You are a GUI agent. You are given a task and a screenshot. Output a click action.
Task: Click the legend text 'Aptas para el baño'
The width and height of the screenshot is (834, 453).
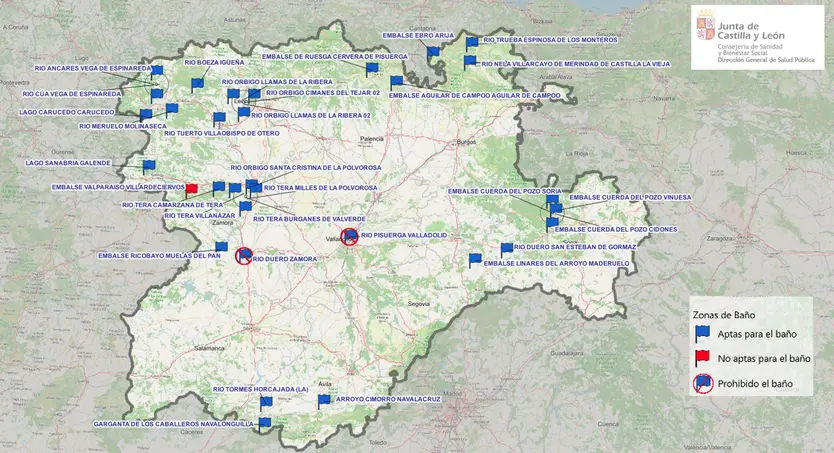tap(757, 334)
